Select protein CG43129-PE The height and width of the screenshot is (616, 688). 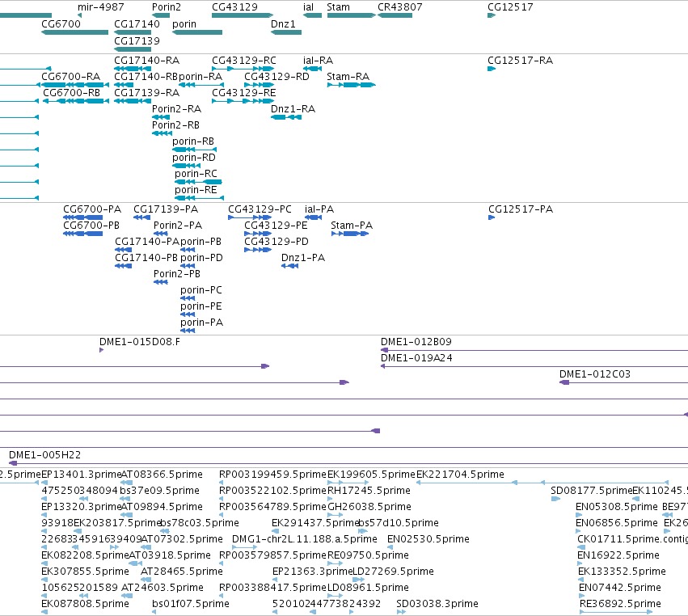coord(258,234)
